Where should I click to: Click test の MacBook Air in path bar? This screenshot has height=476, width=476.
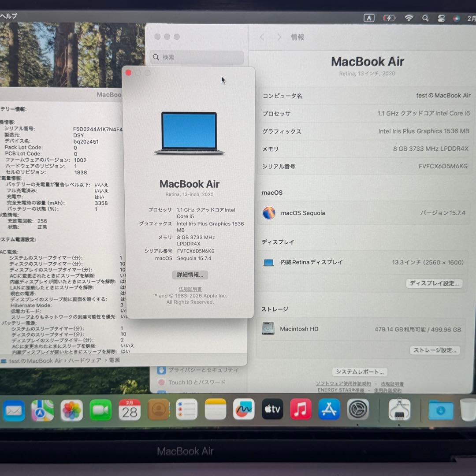point(35,361)
